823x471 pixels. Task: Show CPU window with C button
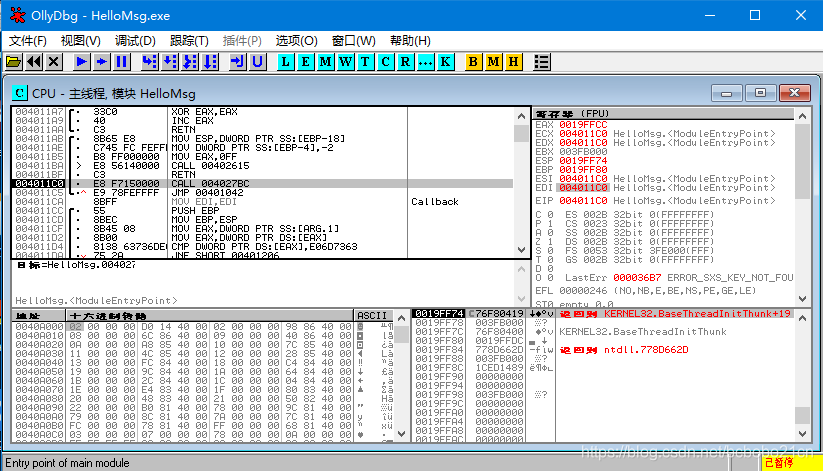(x=385, y=62)
